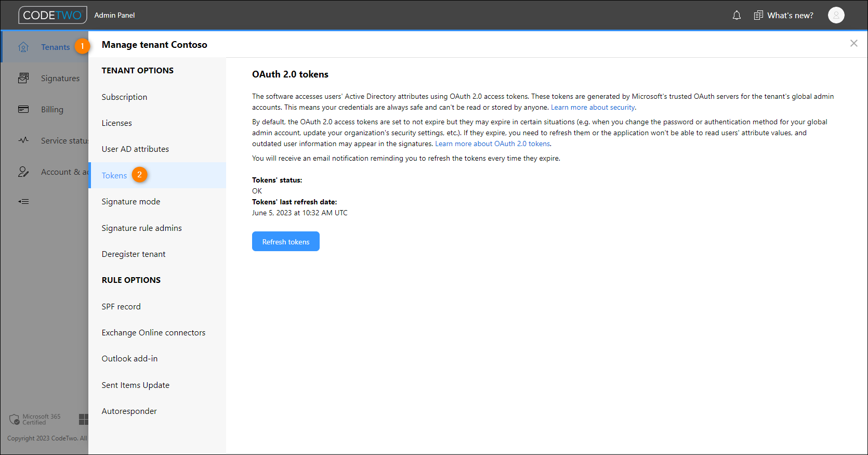Open Exchange Online connectors
Screen dimensions: 868x455
point(157,332)
